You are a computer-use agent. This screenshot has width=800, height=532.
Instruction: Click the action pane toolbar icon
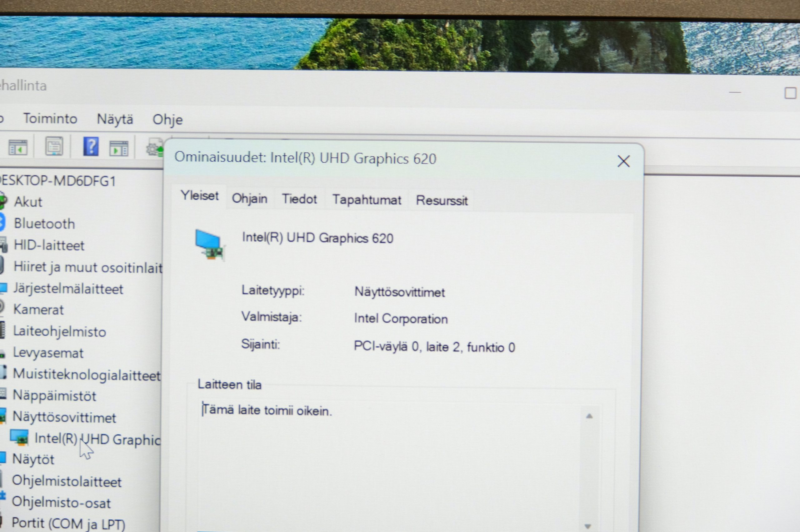119,148
